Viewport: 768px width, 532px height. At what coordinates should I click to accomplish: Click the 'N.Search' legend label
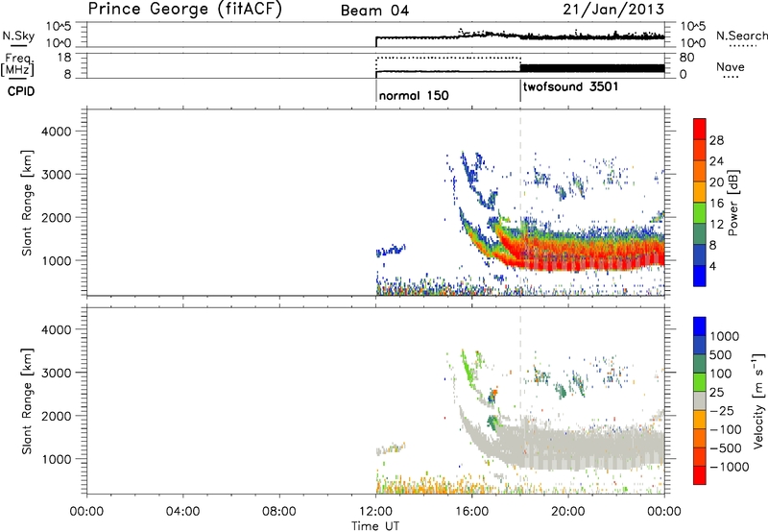tap(741, 36)
